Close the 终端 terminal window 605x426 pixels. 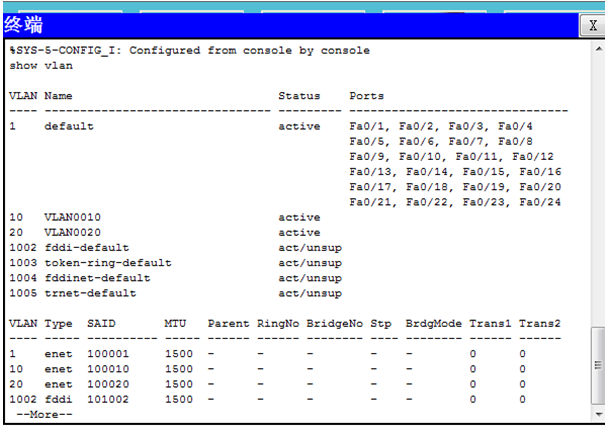coord(594,24)
